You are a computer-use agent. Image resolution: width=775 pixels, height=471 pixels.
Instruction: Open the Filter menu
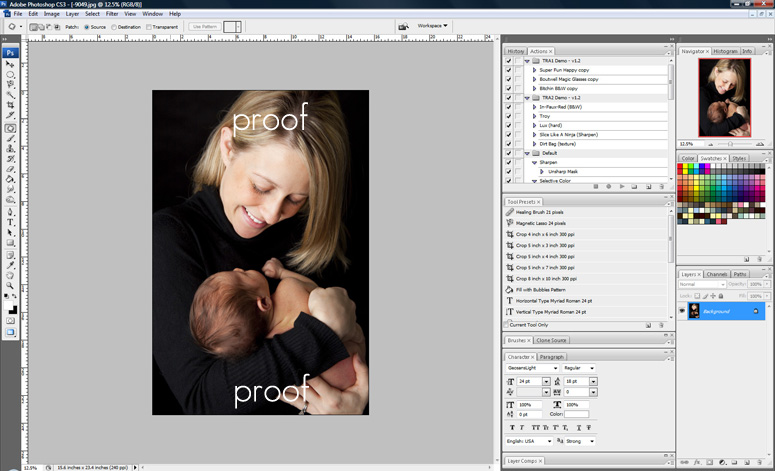pyautogui.click(x=112, y=14)
